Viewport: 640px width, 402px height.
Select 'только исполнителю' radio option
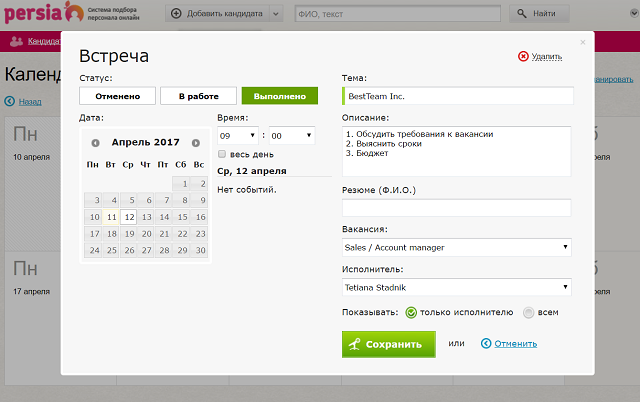410,312
